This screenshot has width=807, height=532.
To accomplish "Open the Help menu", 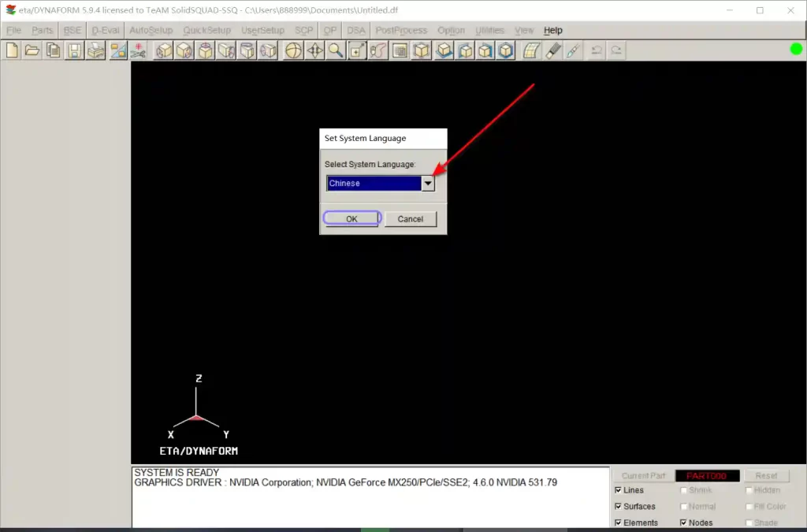I will click(553, 31).
